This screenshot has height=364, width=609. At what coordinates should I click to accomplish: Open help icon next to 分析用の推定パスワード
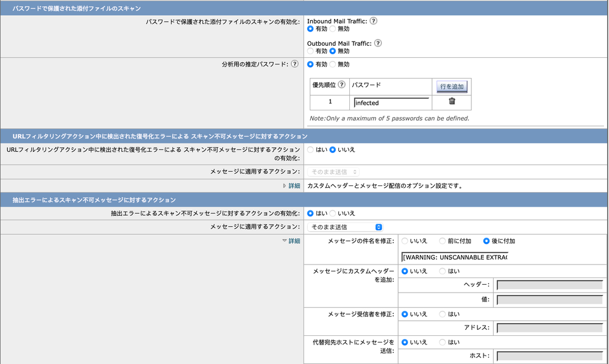pos(295,63)
